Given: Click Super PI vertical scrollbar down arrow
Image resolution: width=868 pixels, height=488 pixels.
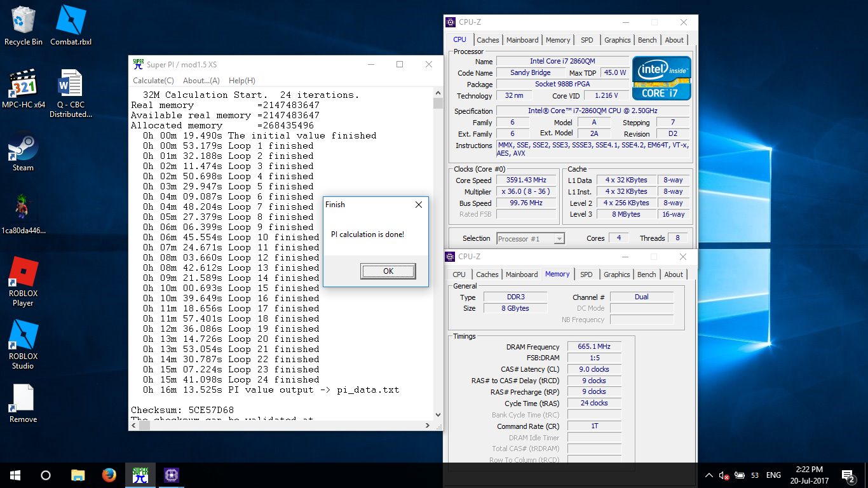Looking at the screenshot, I should [x=438, y=414].
